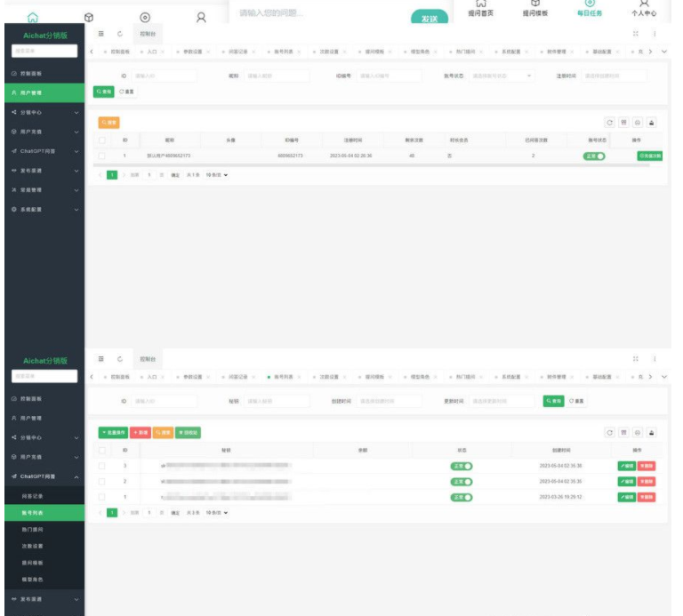
Task: Click the green 发送 send button
Action: click(429, 17)
